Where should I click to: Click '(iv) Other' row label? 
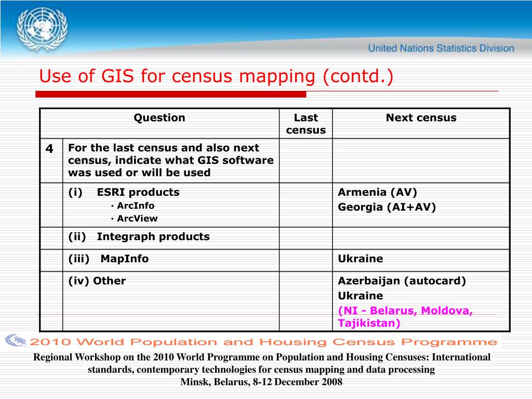pos(97,281)
